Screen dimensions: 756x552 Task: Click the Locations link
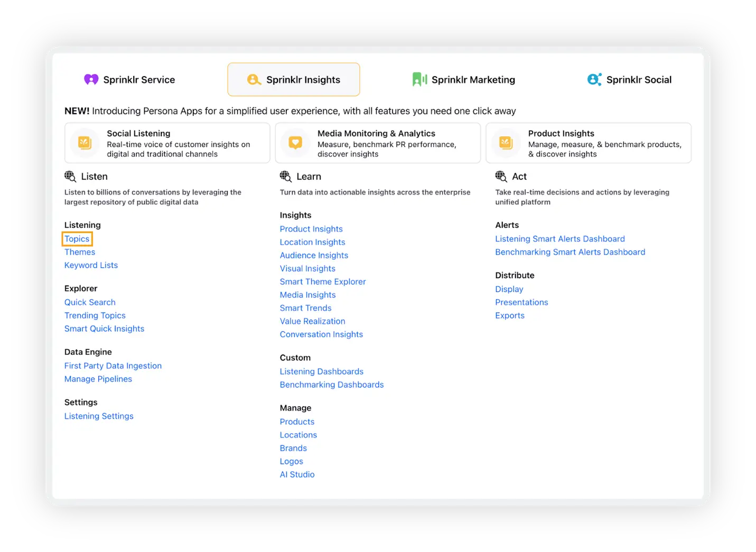coord(298,435)
